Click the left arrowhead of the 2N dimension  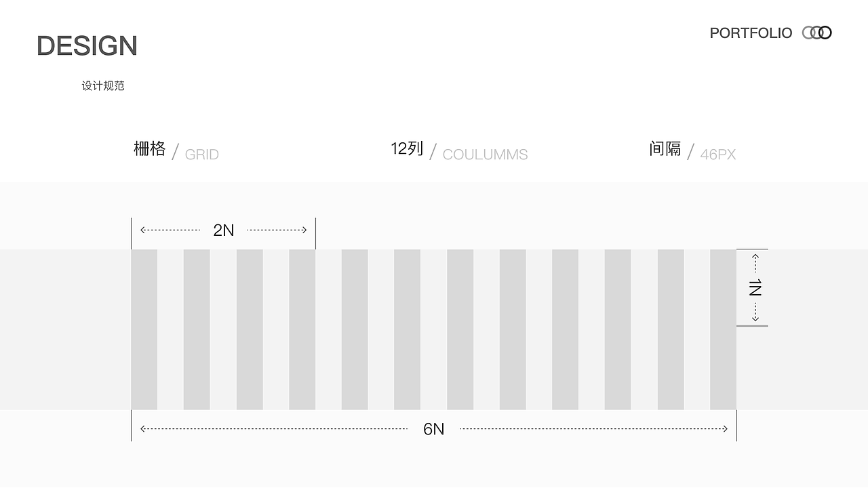click(143, 230)
